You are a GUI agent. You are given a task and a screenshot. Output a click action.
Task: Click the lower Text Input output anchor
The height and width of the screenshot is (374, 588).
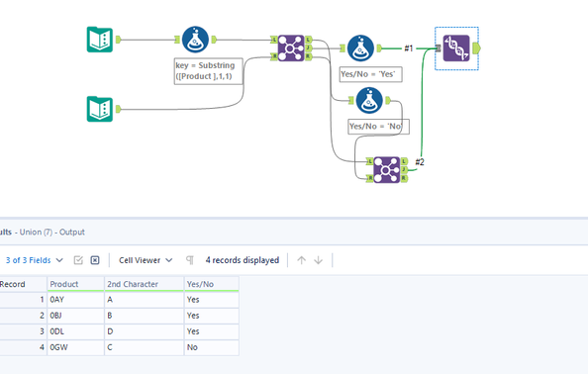(118, 109)
